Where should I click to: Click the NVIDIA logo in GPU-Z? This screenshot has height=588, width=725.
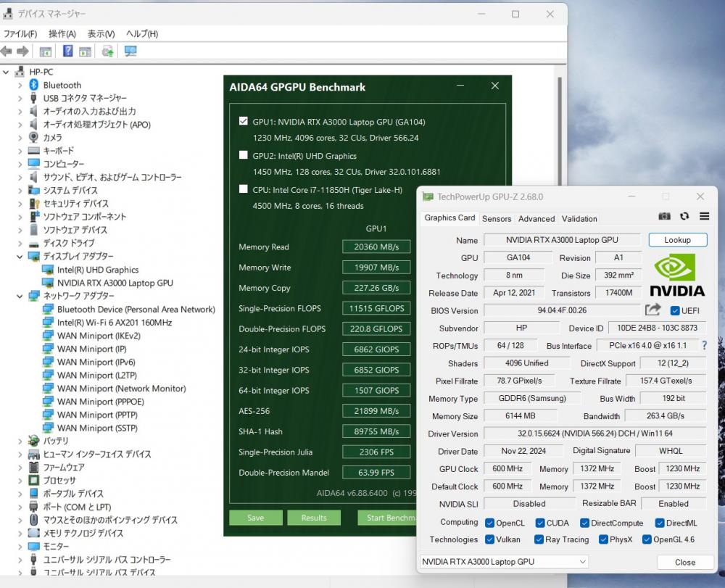pyautogui.click(x=677, y=275)
